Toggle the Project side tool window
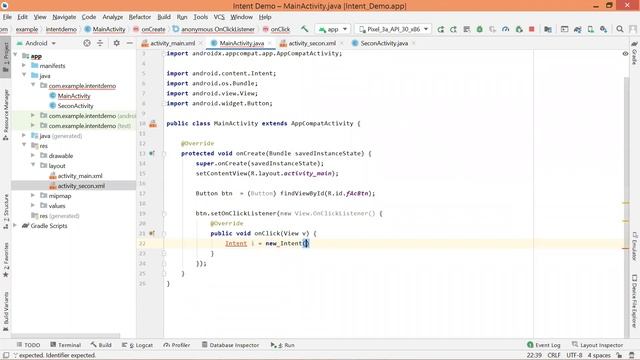640x360 pixels. [6, 57]
